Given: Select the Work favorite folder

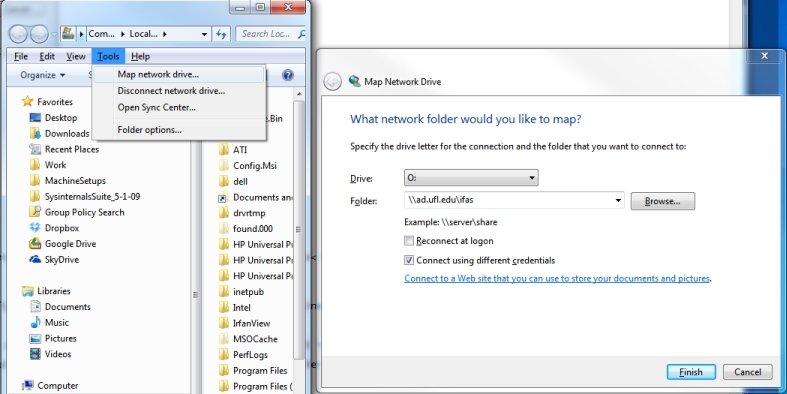Looking at the screenshot, I should click(x=55, y=165).
